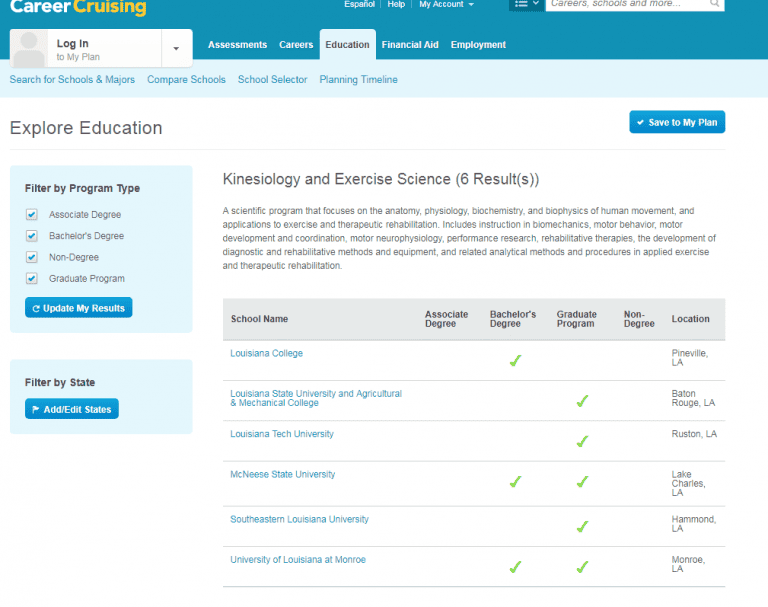Screen dimensions: 768x607
Task: Click the Bachelor's Degree column header
Action: pyautogui.click(x=513, y=319)
